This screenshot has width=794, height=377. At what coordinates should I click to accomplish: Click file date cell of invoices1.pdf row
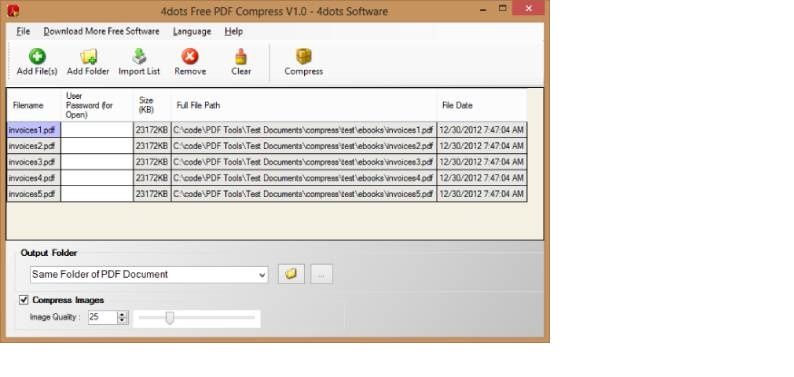click(482, 130)
